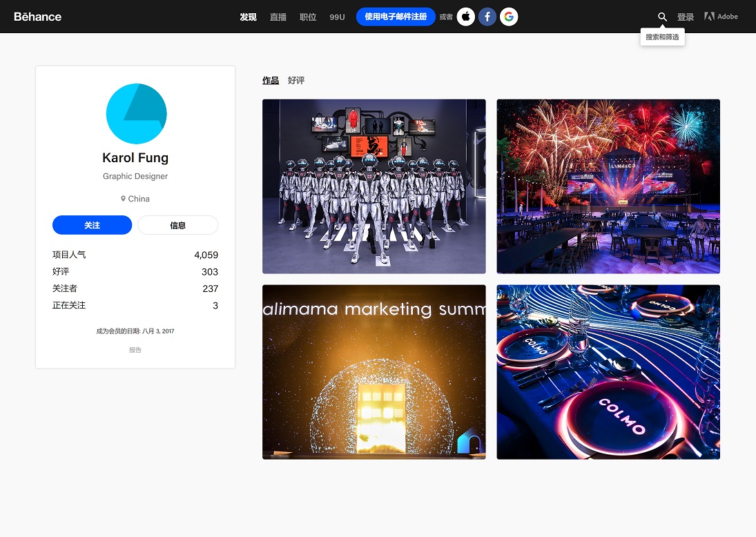Viewport: 756px width, 537px height.
Task: Click the 或者 text in header
Action: [x=446, y=17]
